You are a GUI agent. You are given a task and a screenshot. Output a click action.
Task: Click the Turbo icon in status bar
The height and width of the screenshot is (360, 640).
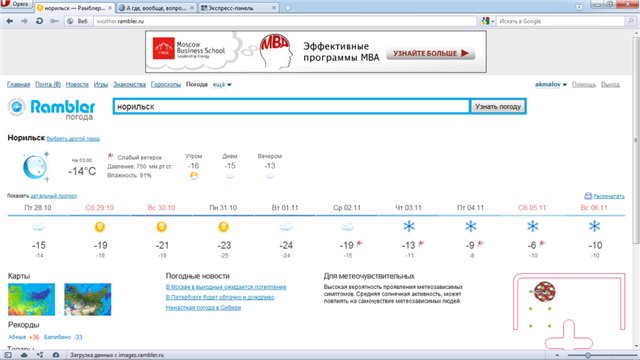pos(56,355)
